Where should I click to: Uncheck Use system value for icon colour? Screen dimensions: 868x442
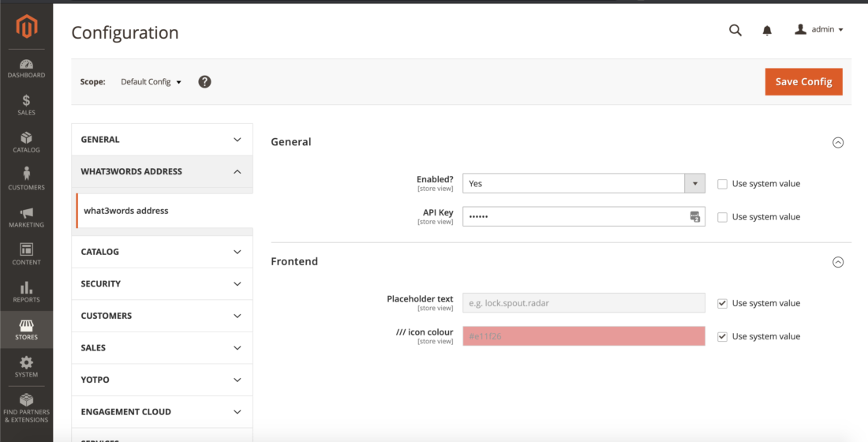(722, 337)
